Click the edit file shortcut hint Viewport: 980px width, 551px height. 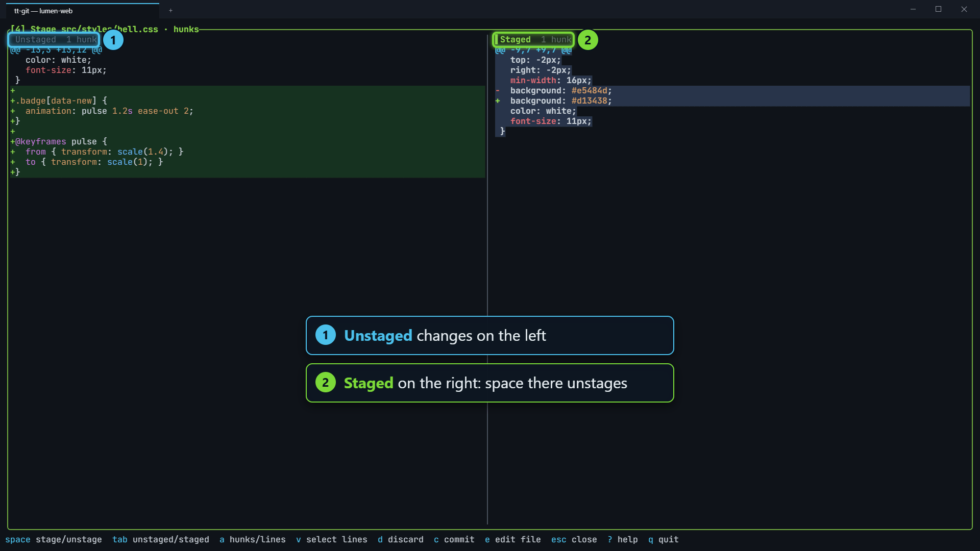(513, 539)
